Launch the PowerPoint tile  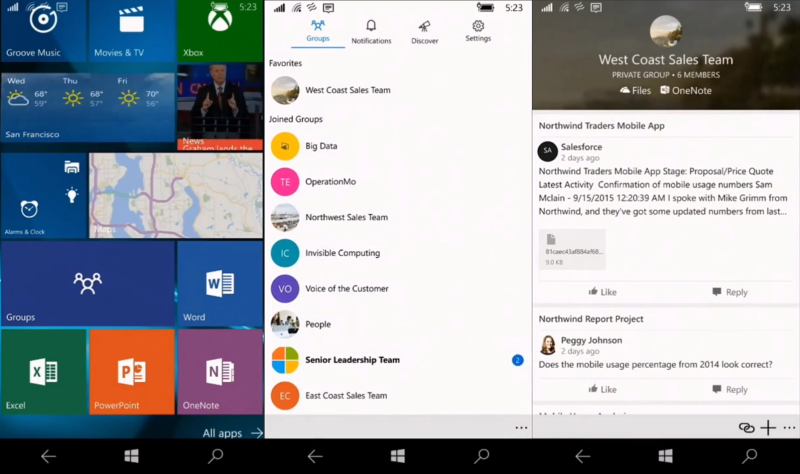tap(132, 371)
